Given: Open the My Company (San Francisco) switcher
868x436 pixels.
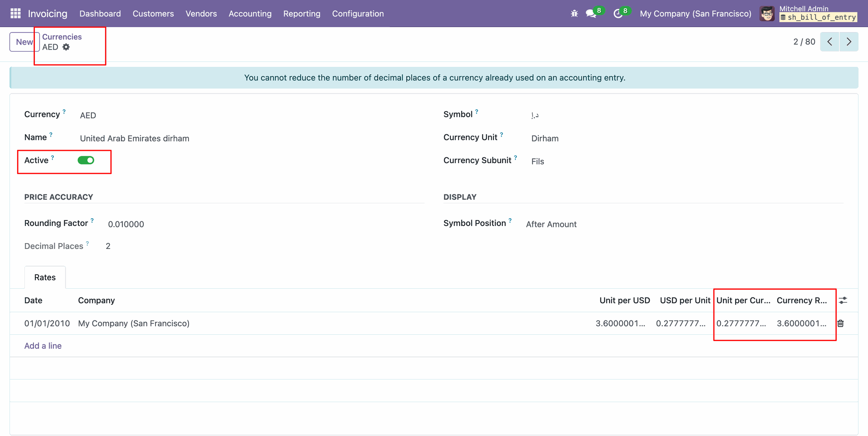Looking at the screenshot, I should [x=695, y=14].
